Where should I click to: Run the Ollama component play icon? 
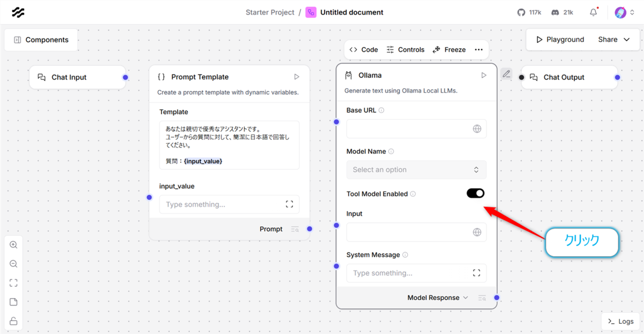(x=484, y=76)
